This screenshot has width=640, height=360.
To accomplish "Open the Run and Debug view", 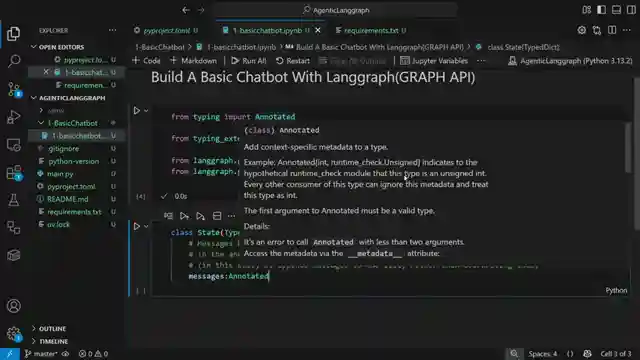I will pos(13,117).
